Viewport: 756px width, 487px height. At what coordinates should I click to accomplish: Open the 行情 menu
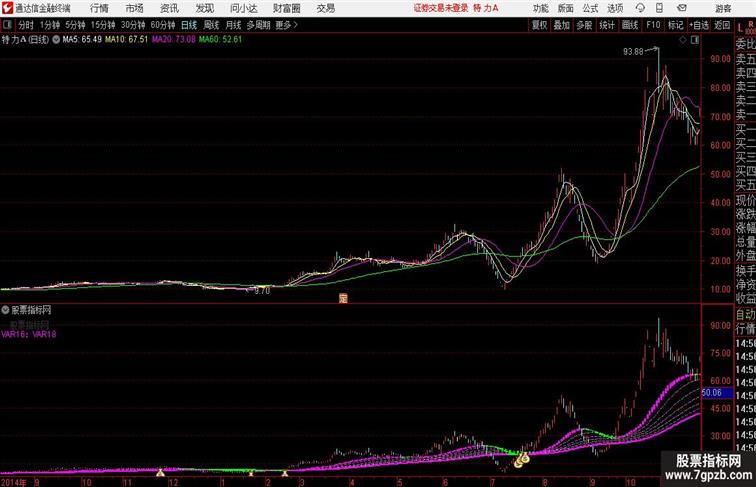(x=99, y=8)
